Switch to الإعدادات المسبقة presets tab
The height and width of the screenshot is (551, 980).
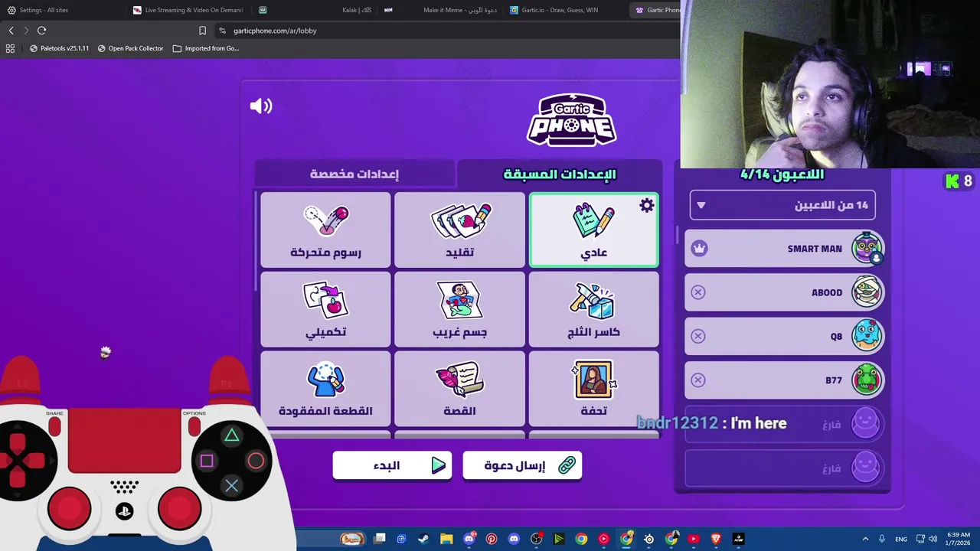coord(560,174)
